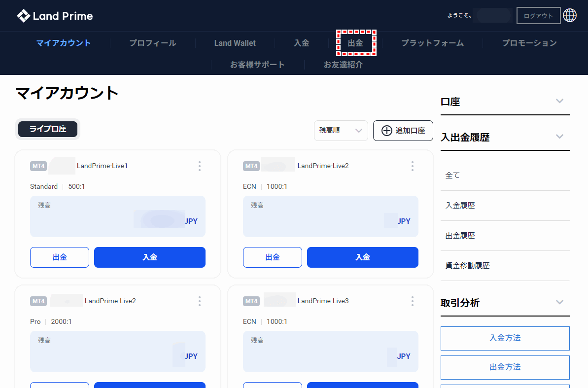
Task: Click the マイアカウント page heading
Action: (67, 93)
